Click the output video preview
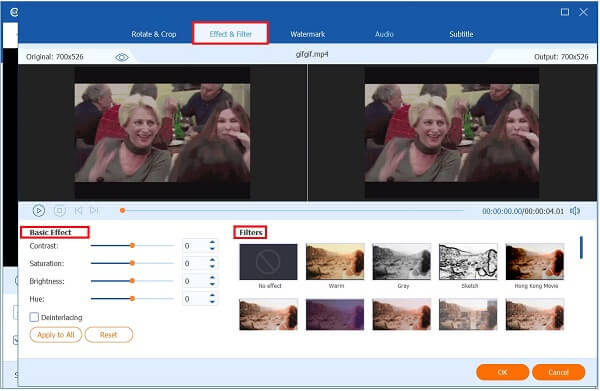The width and height of the screenshot is (600, 391). coord(452,132)
